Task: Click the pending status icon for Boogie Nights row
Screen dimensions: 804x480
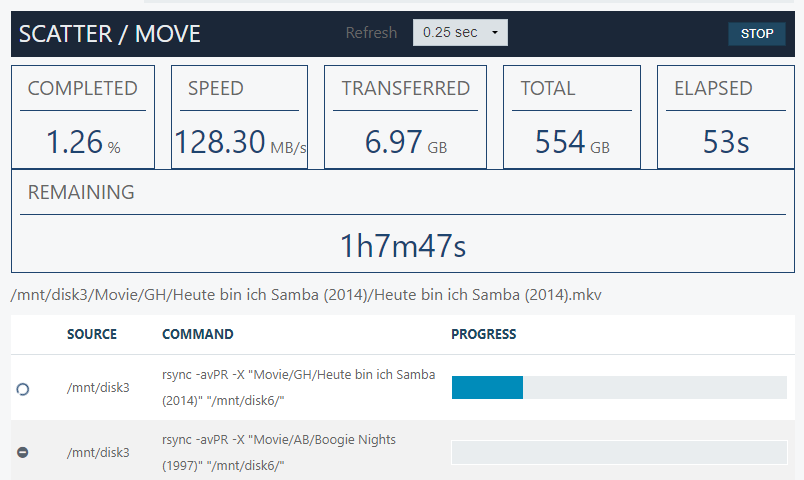Action: [x=23, y=452]
